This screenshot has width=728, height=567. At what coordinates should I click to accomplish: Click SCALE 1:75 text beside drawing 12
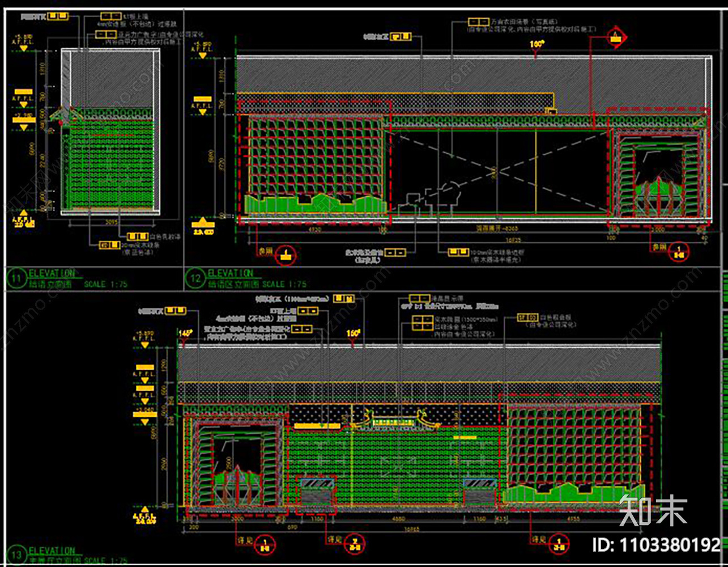pyautogui.click(x=284, y=284)
